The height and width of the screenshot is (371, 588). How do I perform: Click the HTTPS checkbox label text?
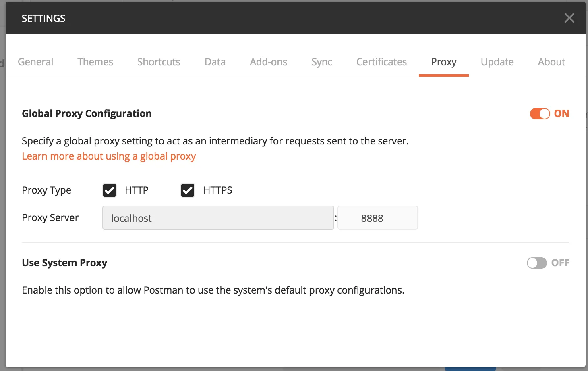click(217, 190)
